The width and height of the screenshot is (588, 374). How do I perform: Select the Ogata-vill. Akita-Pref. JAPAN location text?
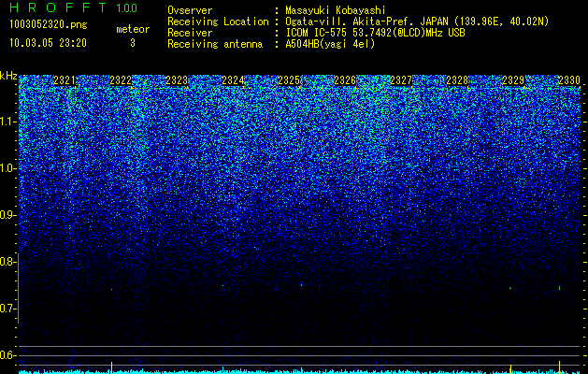(417, 22)
